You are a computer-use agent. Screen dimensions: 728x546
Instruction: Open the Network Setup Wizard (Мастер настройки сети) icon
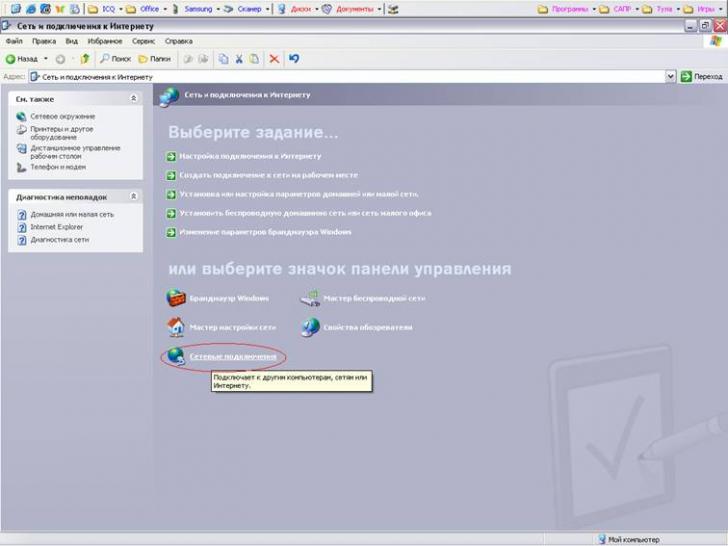(176, 327)
